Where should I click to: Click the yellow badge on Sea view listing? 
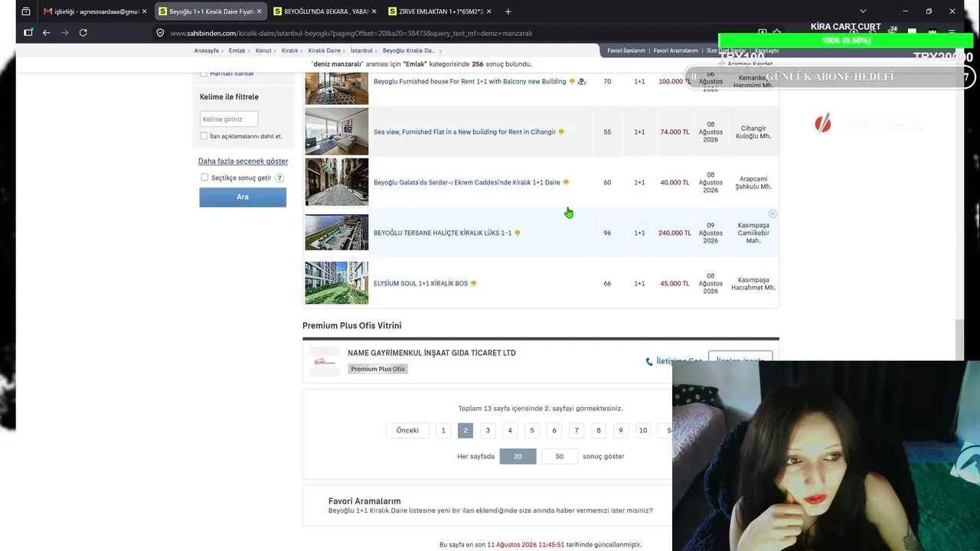coord(561,132)
